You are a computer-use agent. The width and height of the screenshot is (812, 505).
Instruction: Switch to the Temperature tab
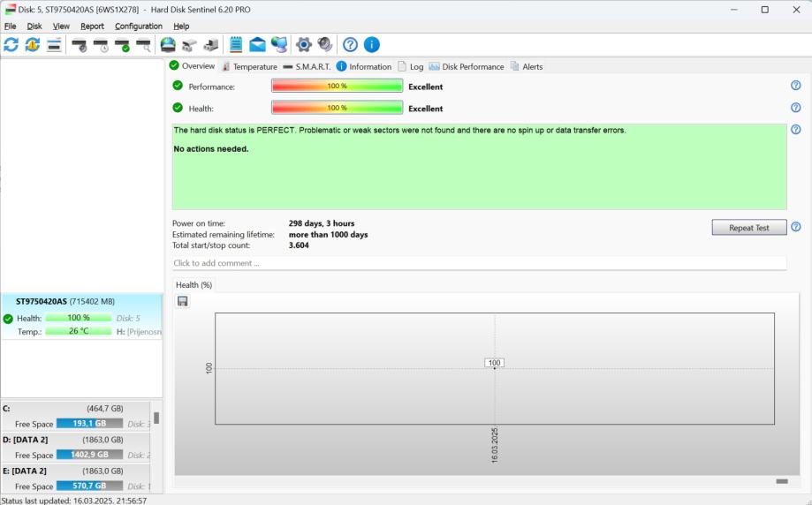[x=249, y=66]
